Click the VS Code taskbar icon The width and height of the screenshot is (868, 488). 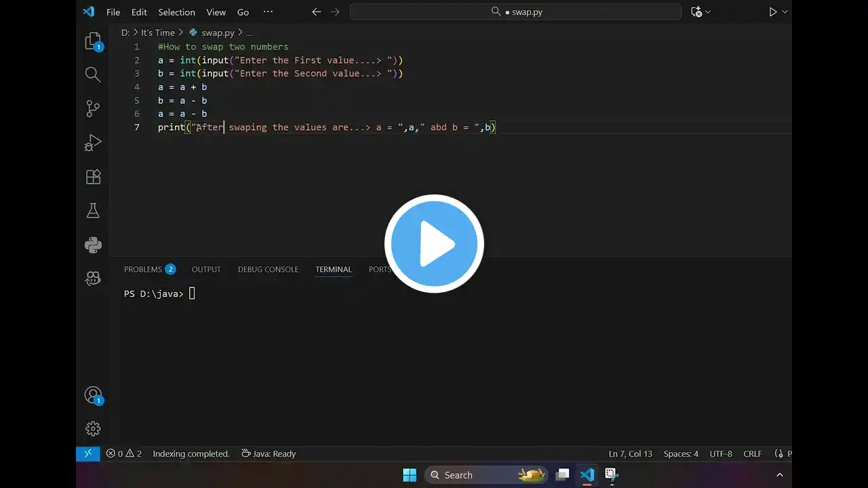587,475
